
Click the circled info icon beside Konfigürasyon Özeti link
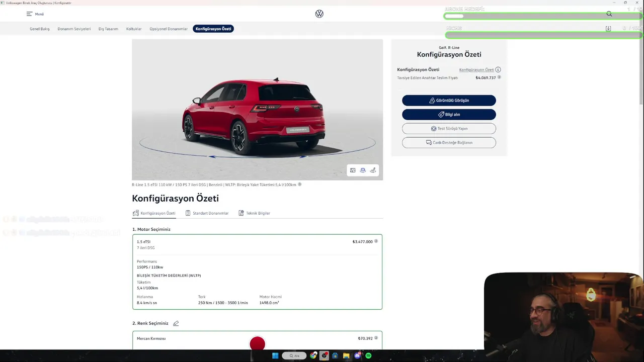point(498,70)
